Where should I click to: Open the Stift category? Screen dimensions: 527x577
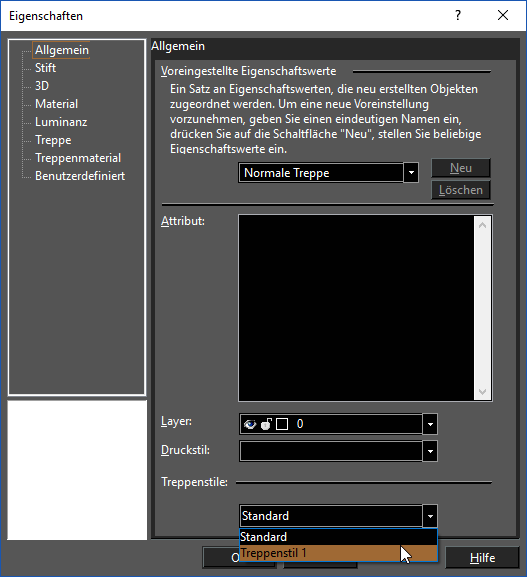(45, 68)
